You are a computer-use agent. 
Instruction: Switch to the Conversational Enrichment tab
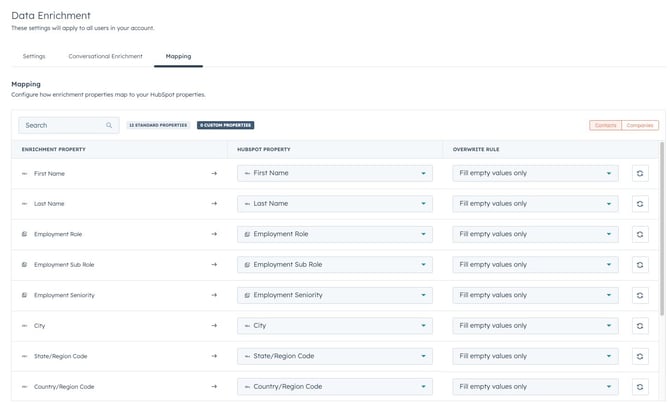105,56
